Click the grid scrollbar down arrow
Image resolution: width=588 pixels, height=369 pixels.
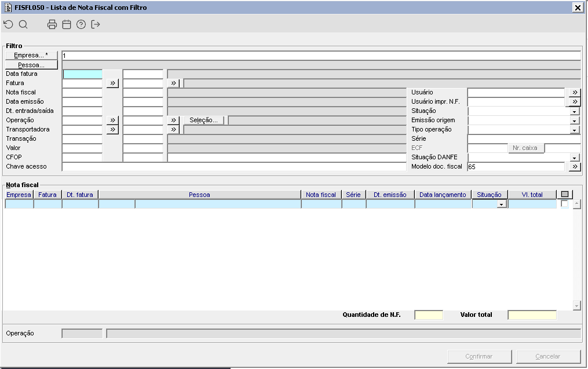click(x=577, y=306)
